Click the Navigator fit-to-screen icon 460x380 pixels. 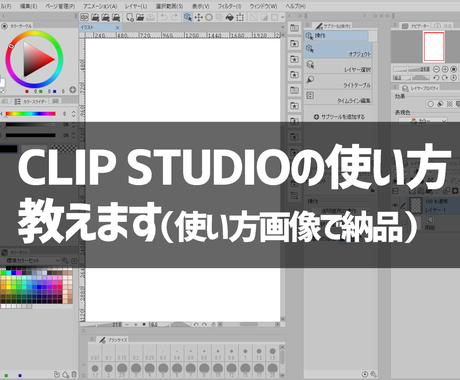pyautogui.click(x=453, y=69)
